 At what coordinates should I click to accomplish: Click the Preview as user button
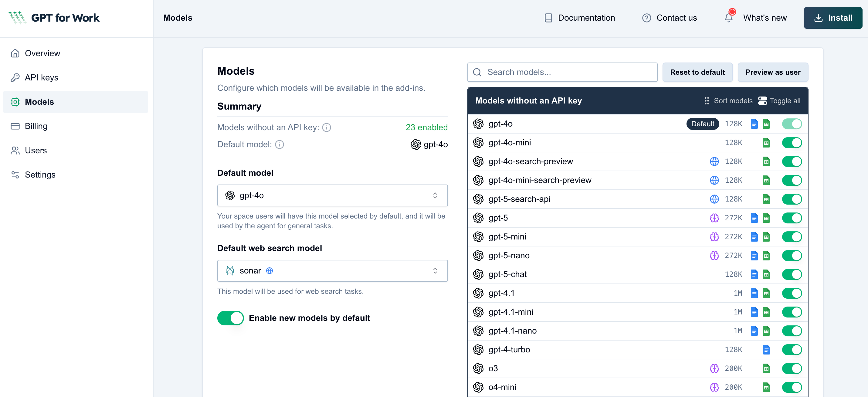(x=773, y=72)
